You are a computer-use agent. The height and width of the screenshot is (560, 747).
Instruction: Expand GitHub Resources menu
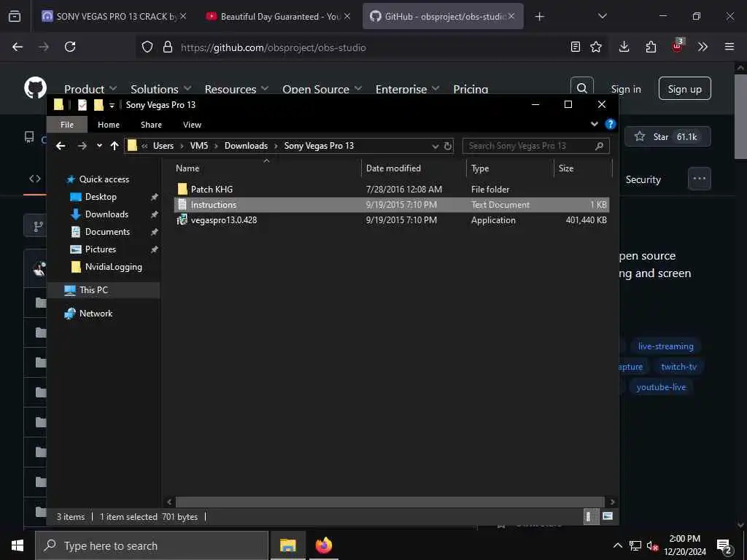tap(236, 89)
